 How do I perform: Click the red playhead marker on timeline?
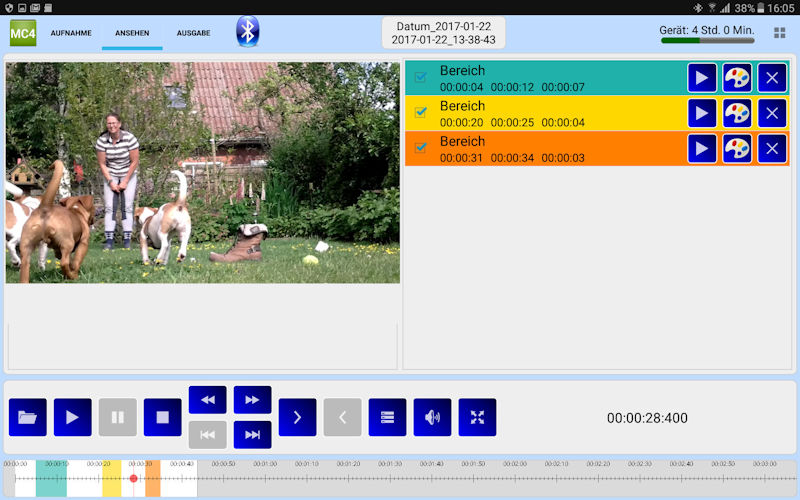(133, 479)
